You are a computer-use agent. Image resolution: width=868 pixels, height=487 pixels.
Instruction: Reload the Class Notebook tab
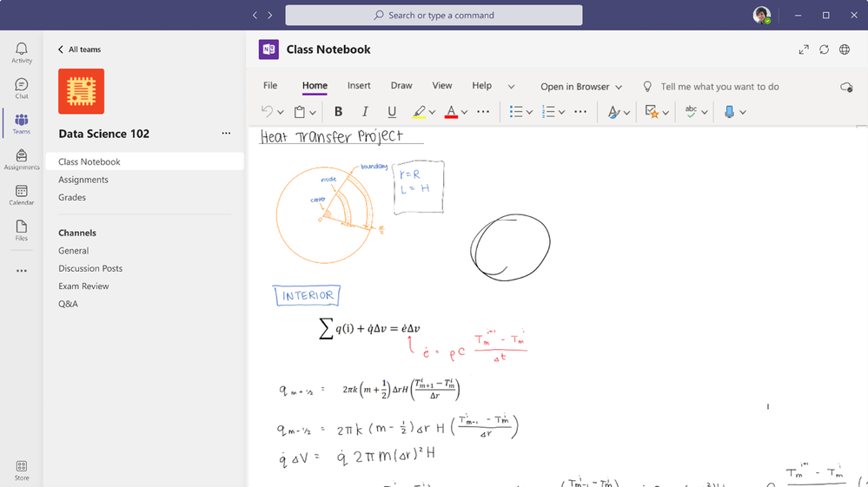click(x=825, y=49)
